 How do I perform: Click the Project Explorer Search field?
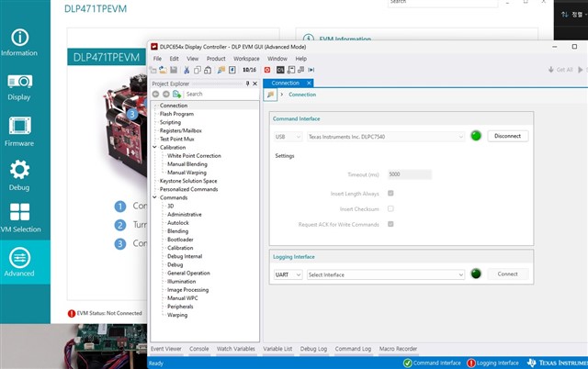click(220, 94)
